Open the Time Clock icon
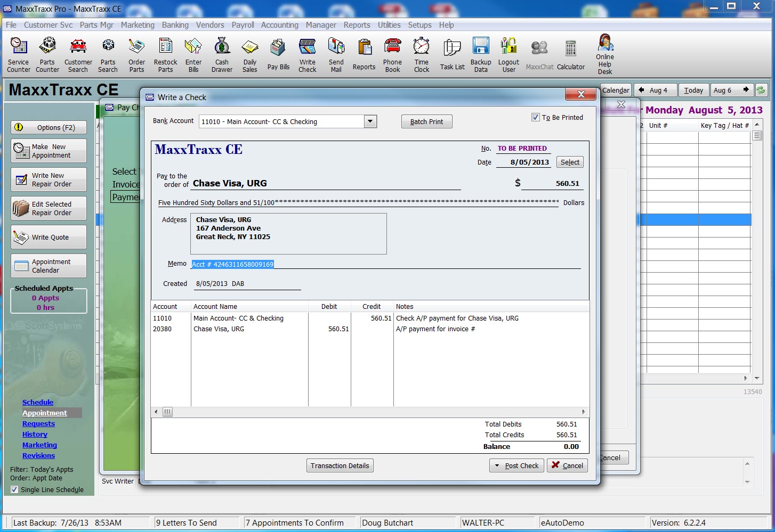Image resolution: width=775 pixels, height=532 pixels. [x=422, y=55]
